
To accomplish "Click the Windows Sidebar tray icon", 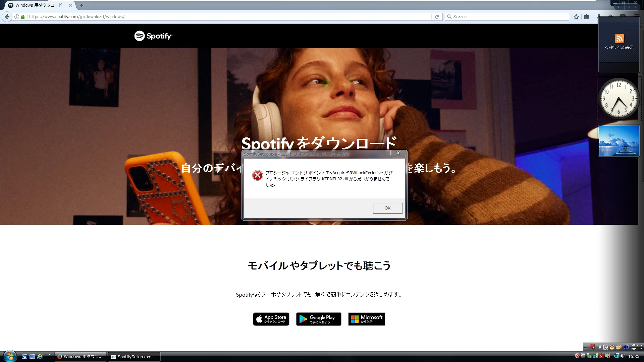I will (595, 356).
